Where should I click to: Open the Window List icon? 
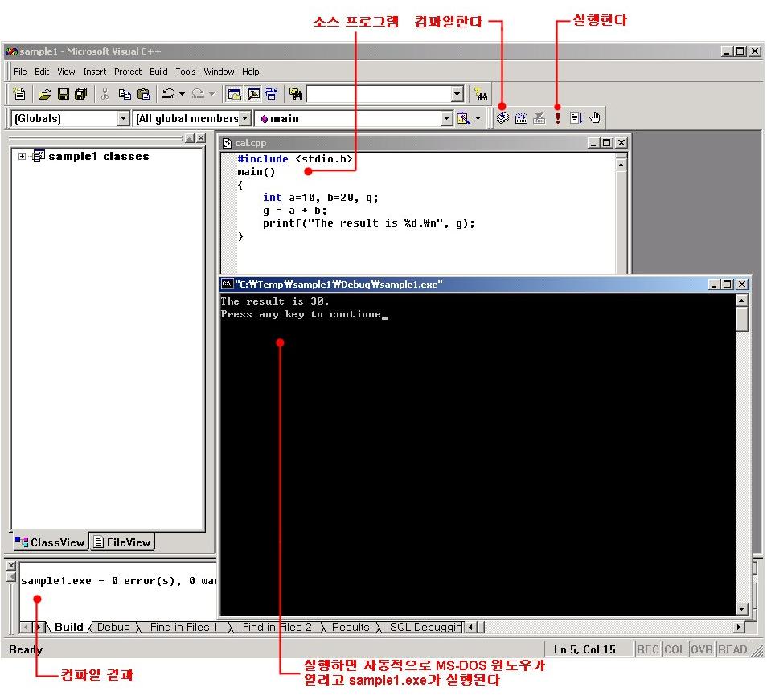tap(271, 94)
